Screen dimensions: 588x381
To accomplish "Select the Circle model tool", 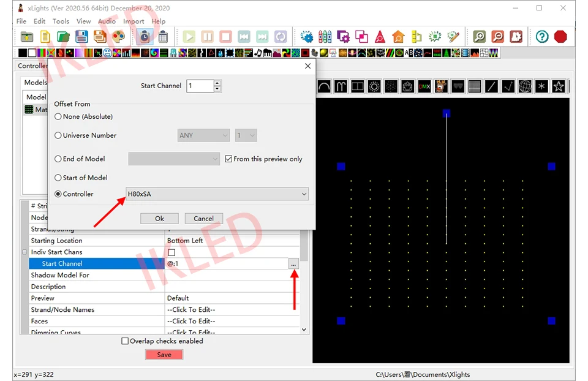I will pos(374,86).
